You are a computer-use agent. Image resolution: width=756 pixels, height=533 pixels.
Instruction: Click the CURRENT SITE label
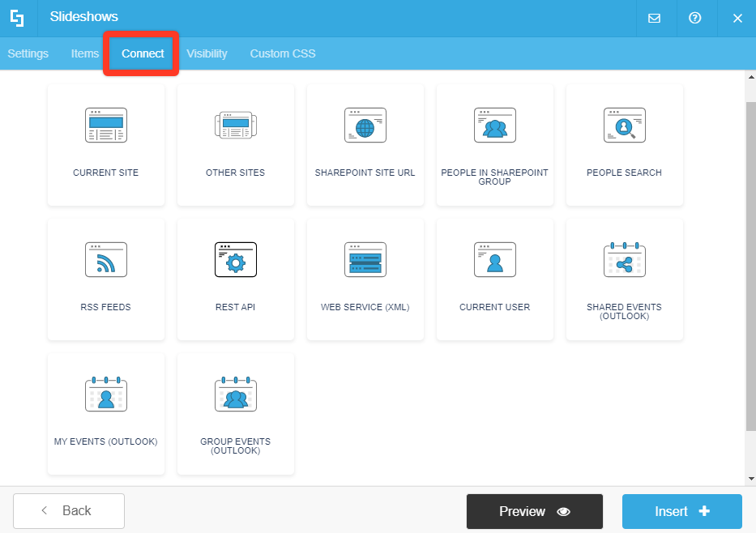106,173
